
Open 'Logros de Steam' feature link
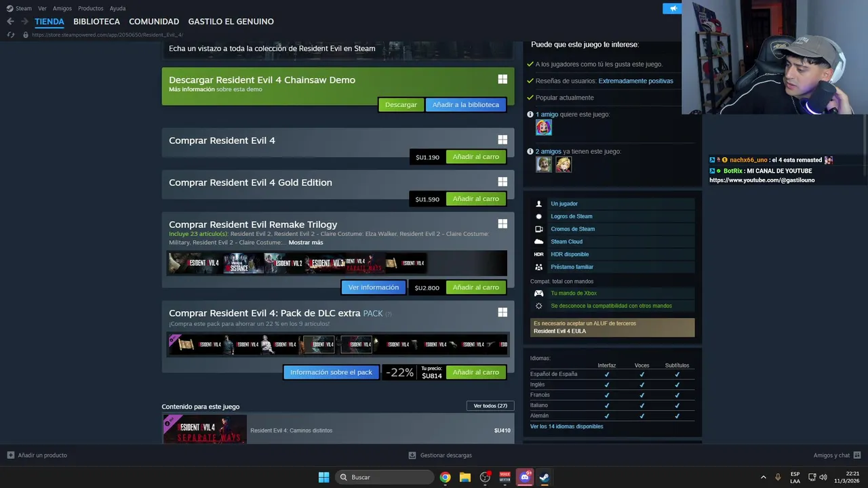tap(572, 216)
